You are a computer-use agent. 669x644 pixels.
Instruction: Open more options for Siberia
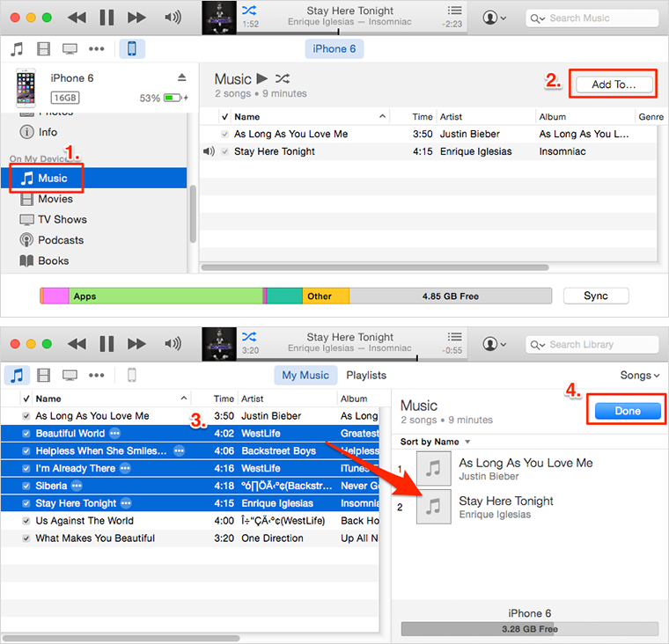tap(77, 486)
